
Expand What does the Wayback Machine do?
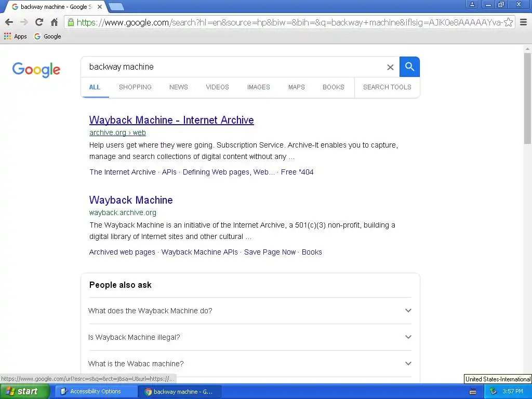(x=250, y=311)
